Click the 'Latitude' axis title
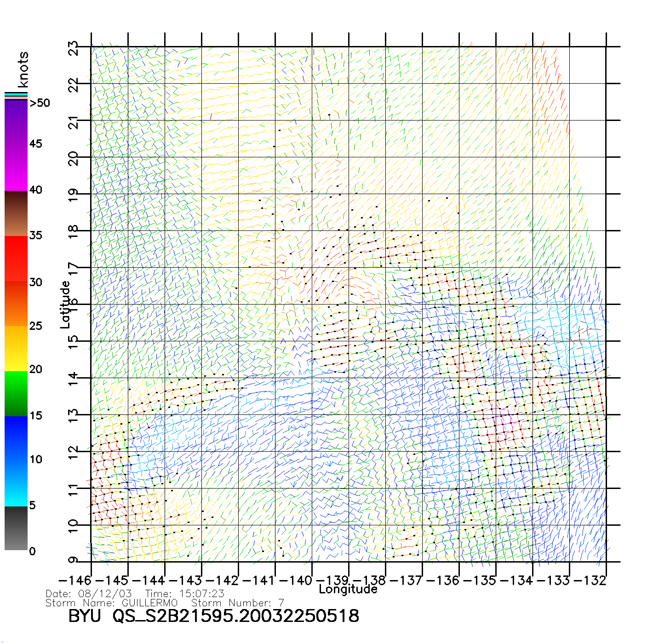The height and width of the screenshot is (644, 653). coord(65,305)
